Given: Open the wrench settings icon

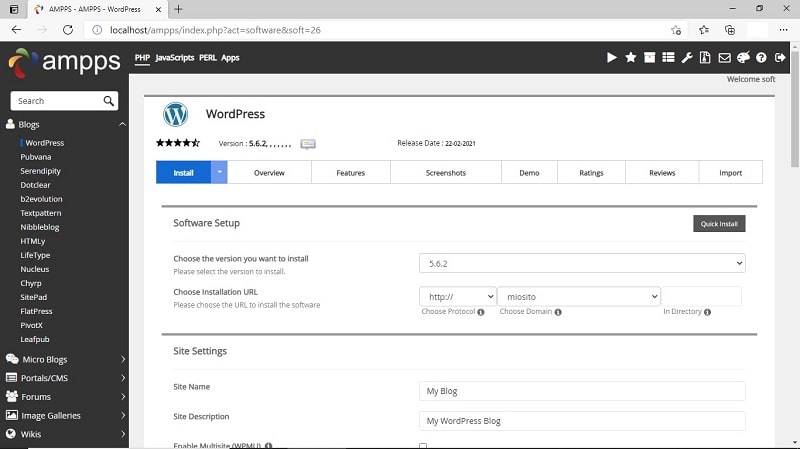Looking at the screenshot, I should 687,58.
